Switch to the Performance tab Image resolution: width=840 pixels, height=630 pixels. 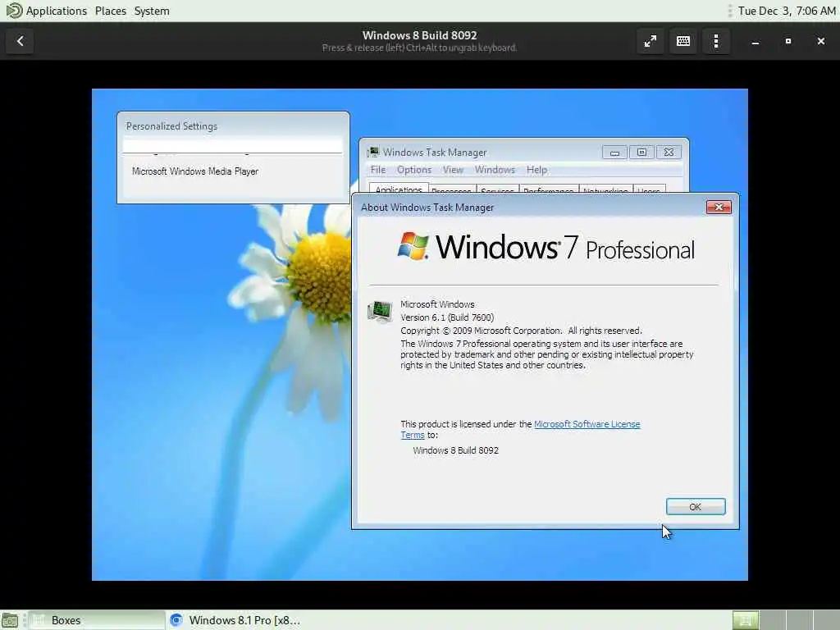pos(549,189)
